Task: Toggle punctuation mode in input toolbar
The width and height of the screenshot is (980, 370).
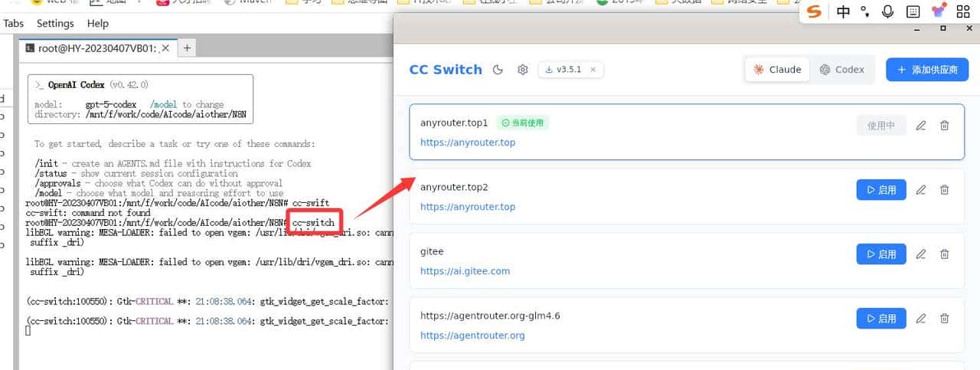Action: (865, 11)
